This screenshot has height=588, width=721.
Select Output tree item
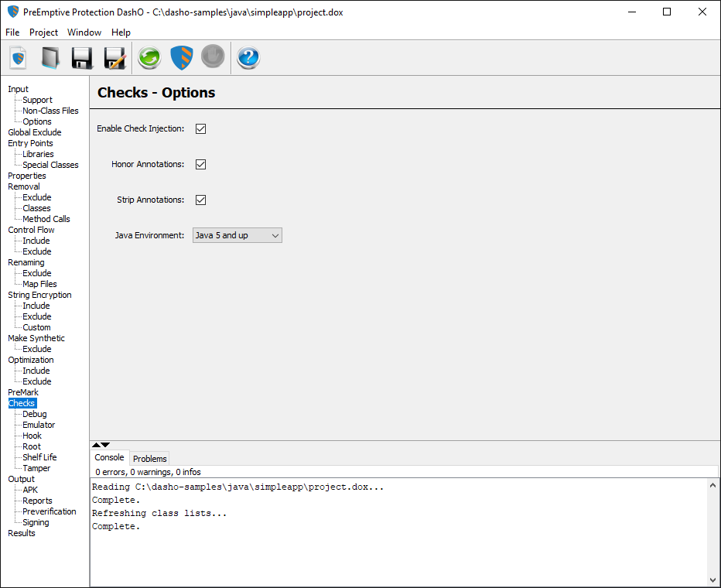(x=21, y=479)
